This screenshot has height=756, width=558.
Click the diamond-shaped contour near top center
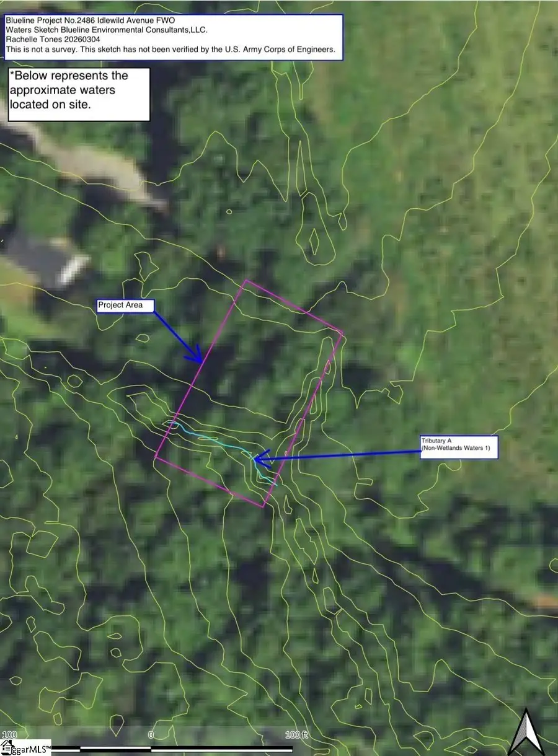pos(314,240)
